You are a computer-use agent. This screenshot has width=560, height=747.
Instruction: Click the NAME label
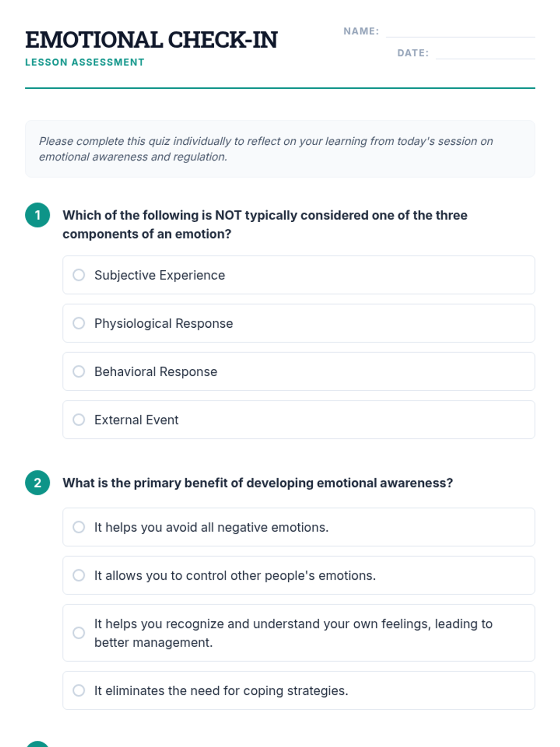tap(361, 31)
